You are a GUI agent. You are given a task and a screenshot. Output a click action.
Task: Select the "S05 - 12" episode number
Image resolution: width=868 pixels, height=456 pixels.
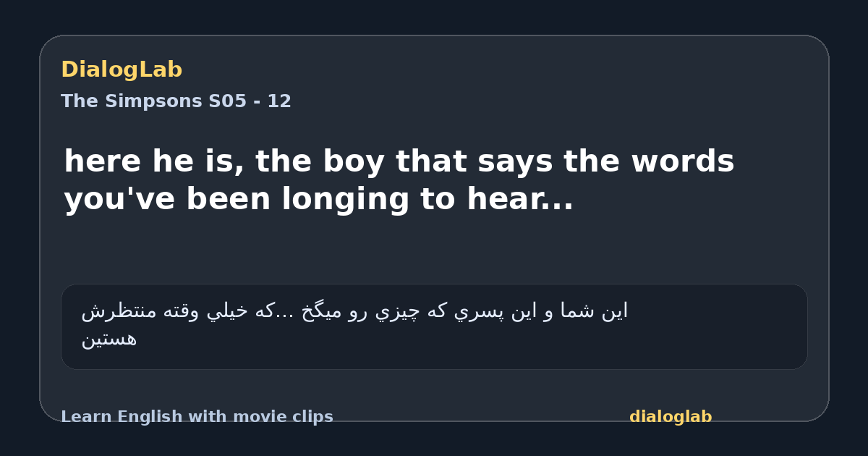[250, 101]
